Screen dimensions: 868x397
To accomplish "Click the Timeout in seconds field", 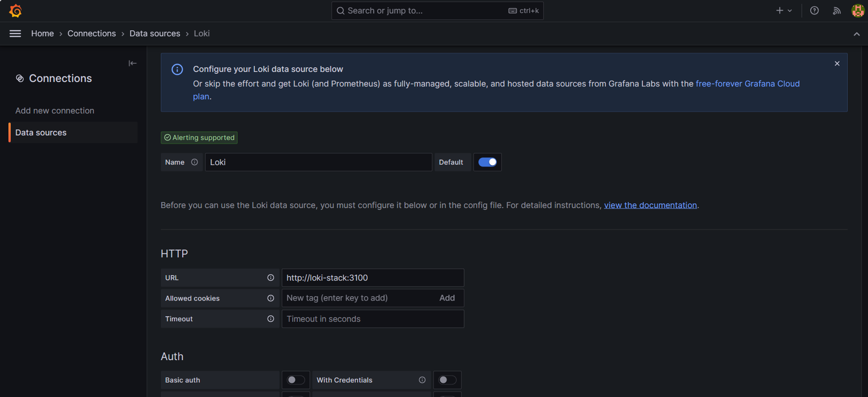I will (373, 319).
